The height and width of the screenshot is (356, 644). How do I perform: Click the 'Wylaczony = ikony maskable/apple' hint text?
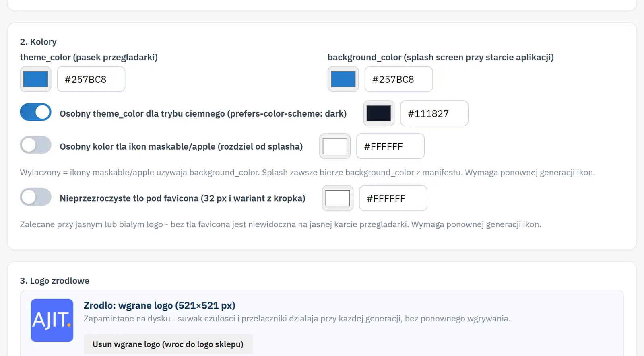coord(308,173)
